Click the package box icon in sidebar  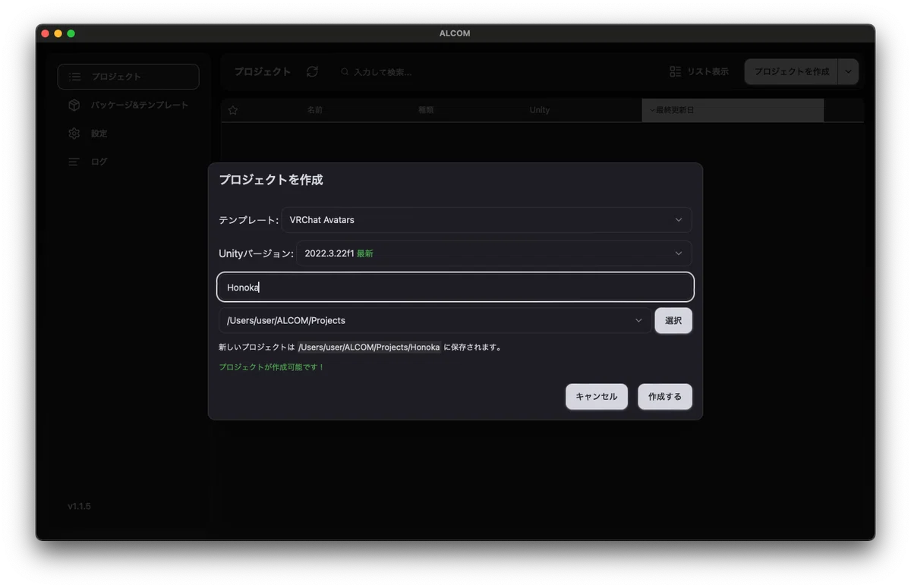coord(74,105)
